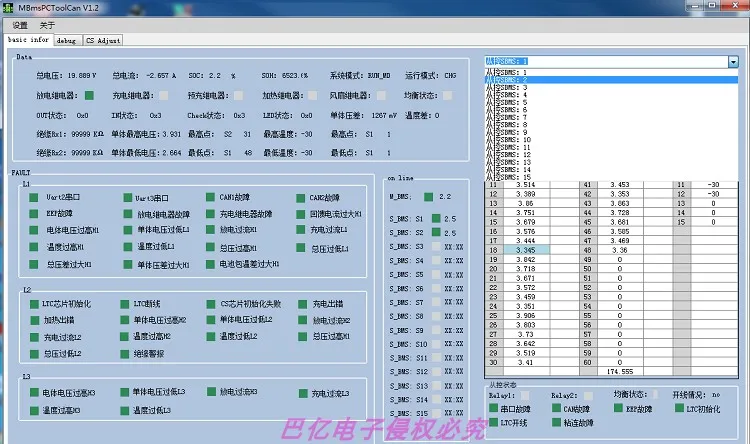
Task: Select 从控SBMS: 2 in dropdown list
Action: tap(611, 80)
